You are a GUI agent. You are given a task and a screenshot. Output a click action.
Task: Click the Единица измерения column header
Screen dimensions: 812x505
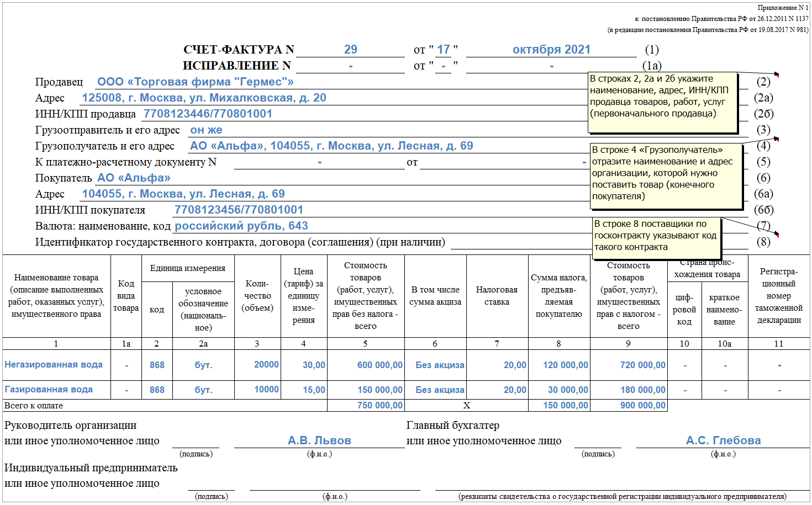pyautogui.click(x=188, y=268)
